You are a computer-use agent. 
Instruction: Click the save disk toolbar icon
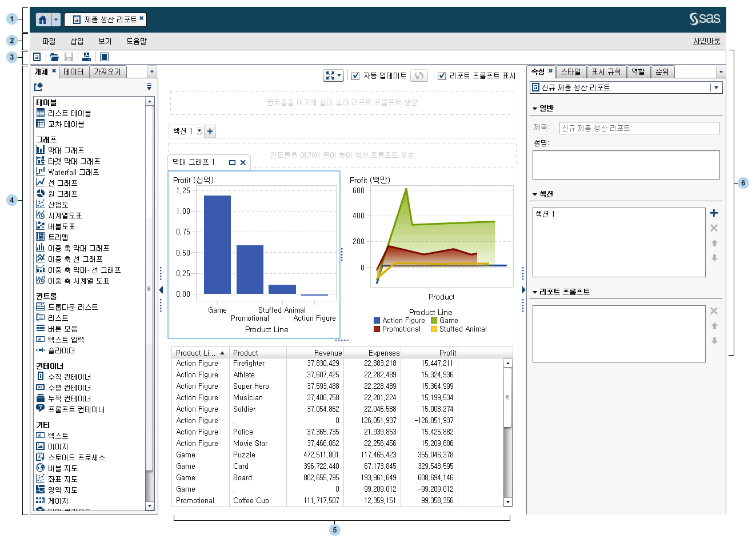[69, 57]
